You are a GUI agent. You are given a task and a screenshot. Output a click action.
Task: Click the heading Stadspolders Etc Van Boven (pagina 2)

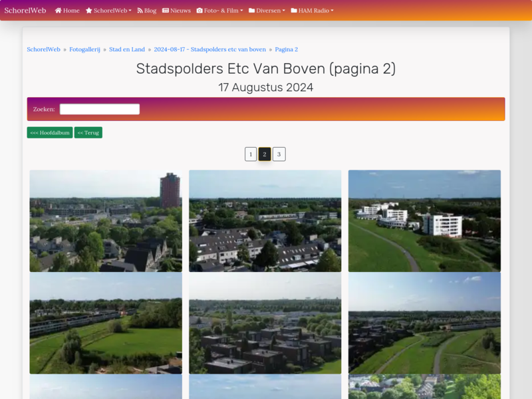266,69
